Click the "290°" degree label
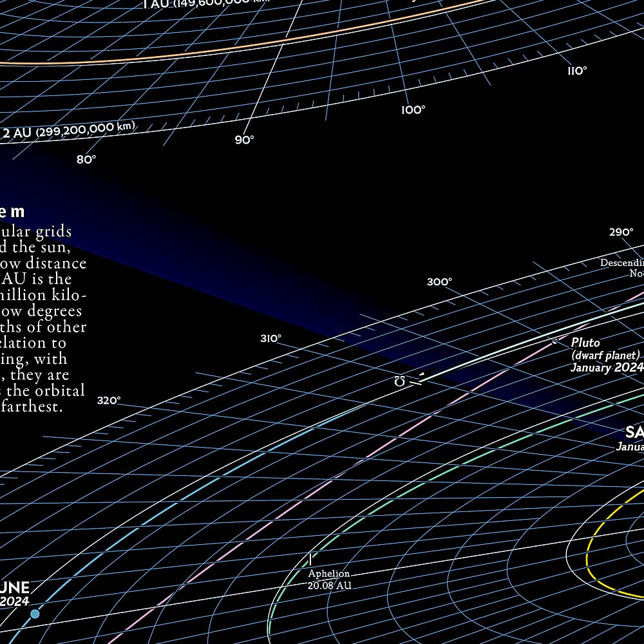This screenshot has height=644, width=644. (621, 232)
